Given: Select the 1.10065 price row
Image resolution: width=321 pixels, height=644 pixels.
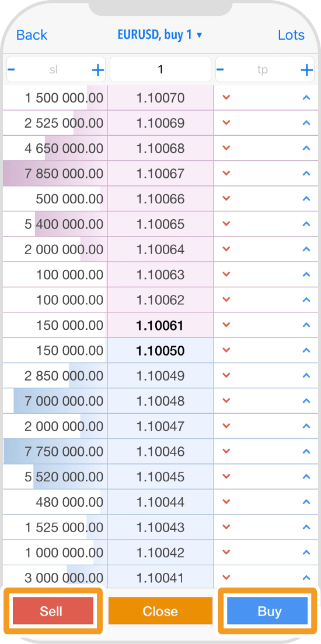Looking at the screenshot, I should [160, 224].
